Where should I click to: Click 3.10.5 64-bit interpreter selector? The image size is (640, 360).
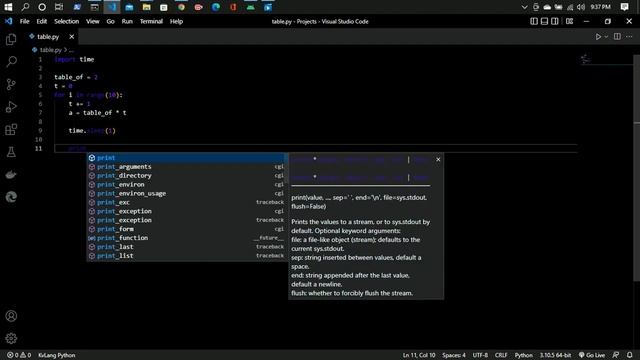(x=556, y=355)
